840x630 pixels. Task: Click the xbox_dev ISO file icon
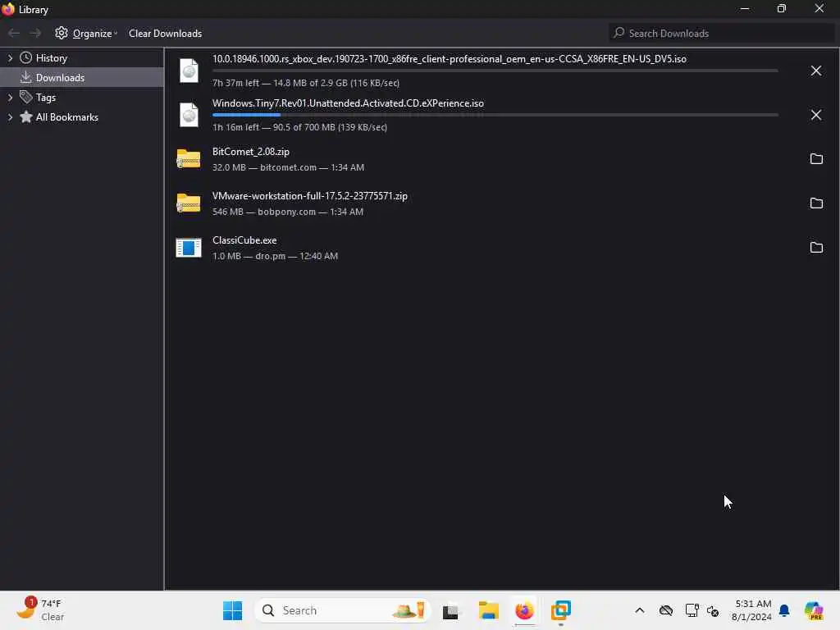(x=189, y=71)
